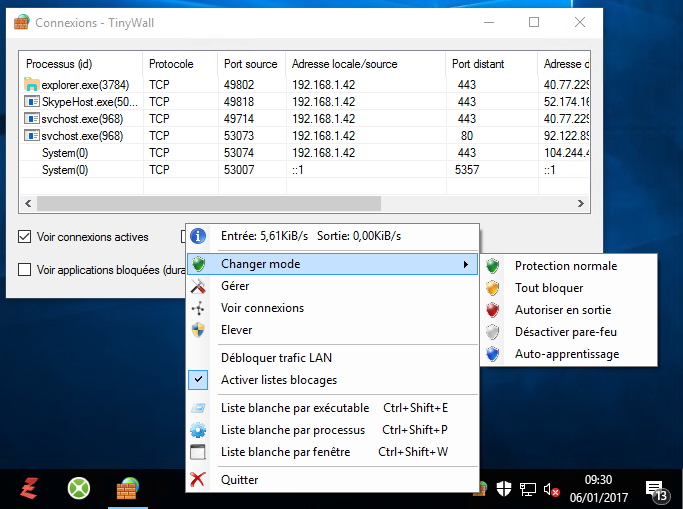Open the Xbox app from the taskbar
The width and height of the screenshot is (683, 509).
point(79,488)
